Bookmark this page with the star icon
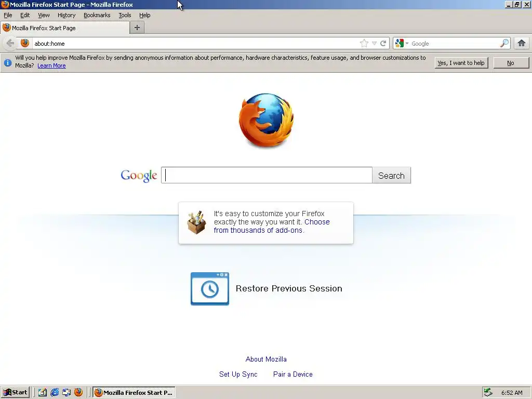This screenshot has width=532, height=399. pyautogui.click(x=364, y=44)
